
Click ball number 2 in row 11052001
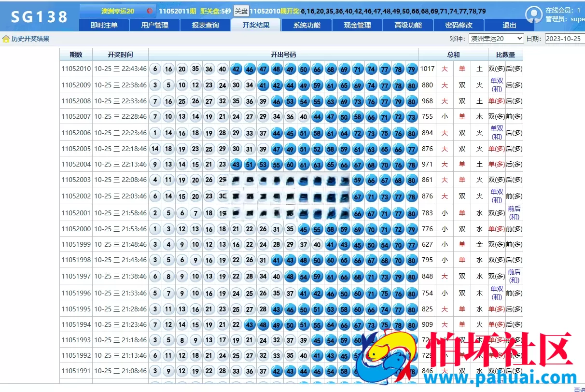click(x=155, y=213)
